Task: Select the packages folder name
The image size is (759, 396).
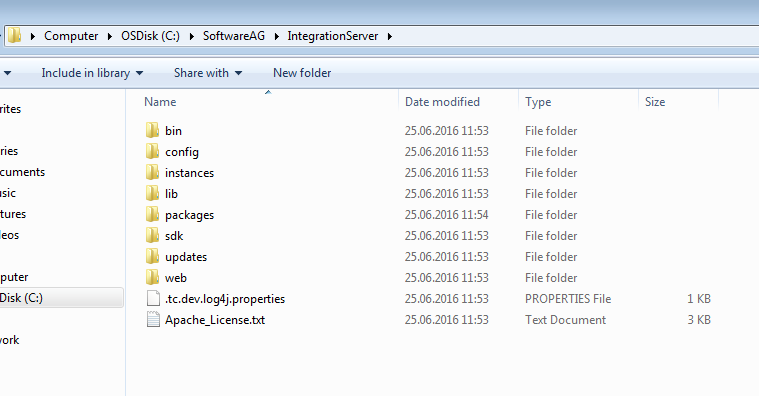Action: coord(189,215)
